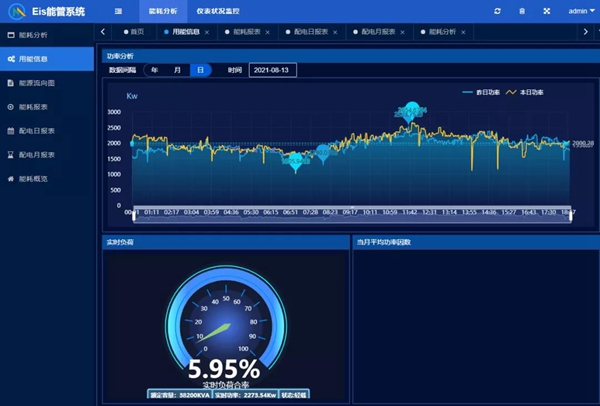Screen dimensions: 600x406
Task: Click the 额定容量 38200KVA label
Action: click(x=179, y=395)
